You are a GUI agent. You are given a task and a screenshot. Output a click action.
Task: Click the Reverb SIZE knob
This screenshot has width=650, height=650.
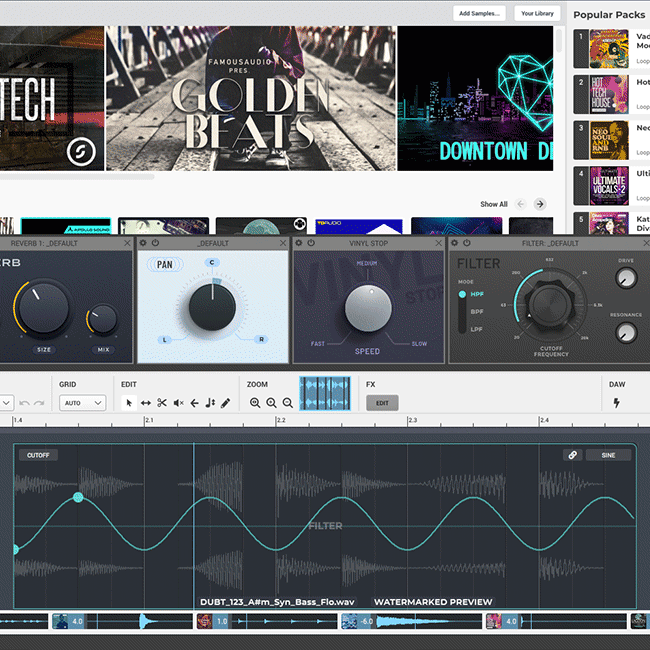coord(44,307)
